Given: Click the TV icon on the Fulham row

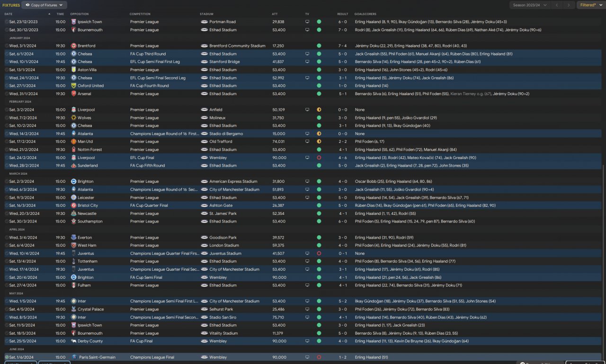Looking at the screenshot, I should pyautogui.click(x=307, y=285).
